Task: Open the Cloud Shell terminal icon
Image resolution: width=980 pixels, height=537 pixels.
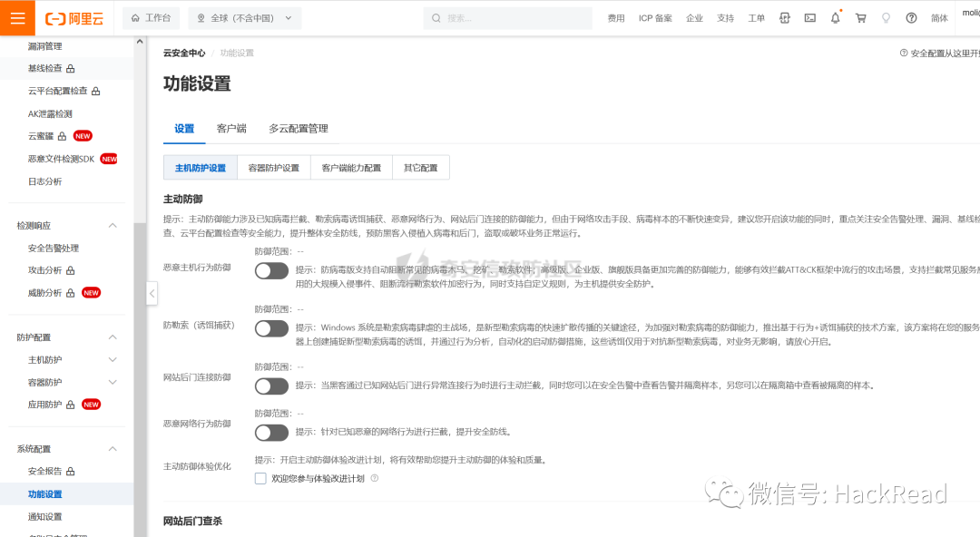Action: point(810,18)
